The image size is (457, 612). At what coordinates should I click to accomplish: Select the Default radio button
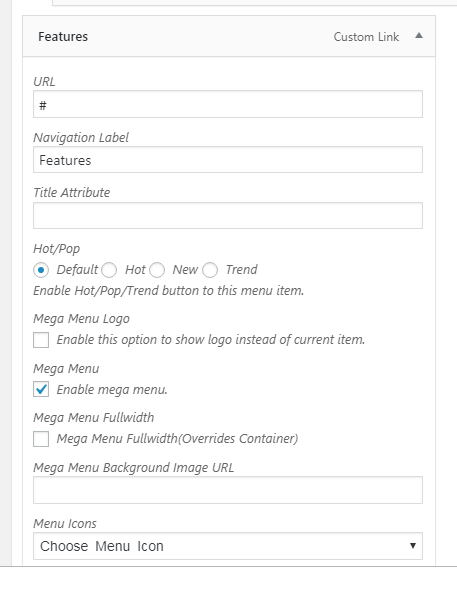41,270
